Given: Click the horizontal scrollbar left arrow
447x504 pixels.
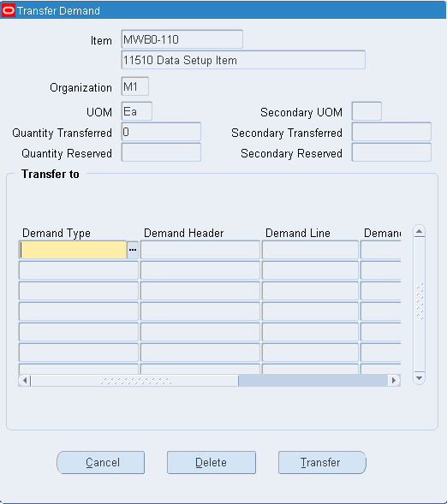Looking at the screenshot, I should coord(25,380).
